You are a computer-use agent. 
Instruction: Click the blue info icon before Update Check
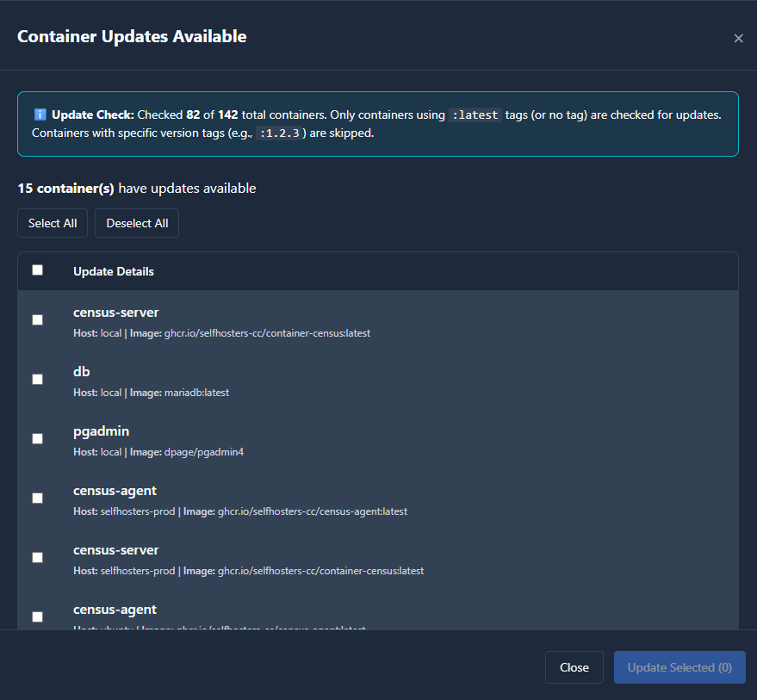point(40,115)
